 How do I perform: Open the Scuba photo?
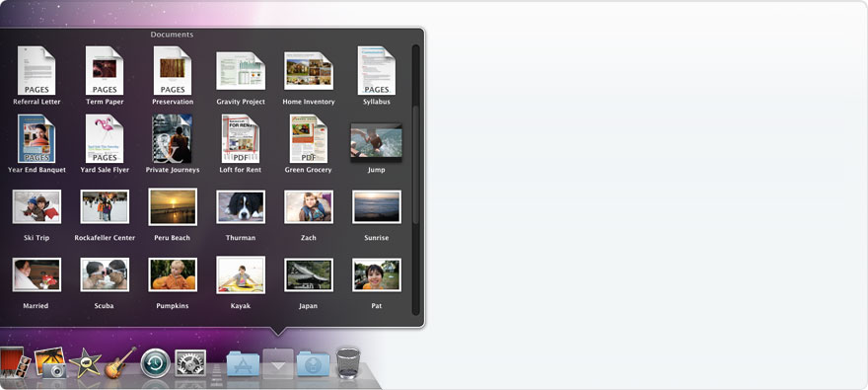coord(105,274)
